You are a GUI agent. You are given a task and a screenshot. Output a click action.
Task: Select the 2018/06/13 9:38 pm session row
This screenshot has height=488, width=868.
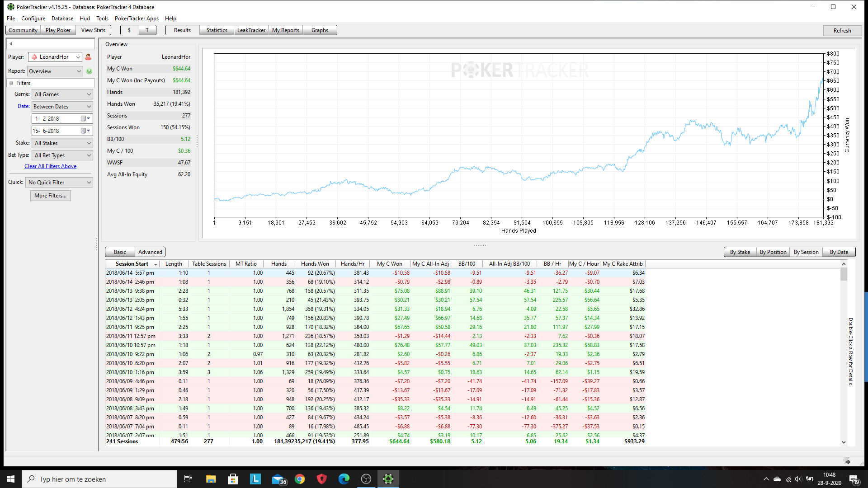coord(375,291)
